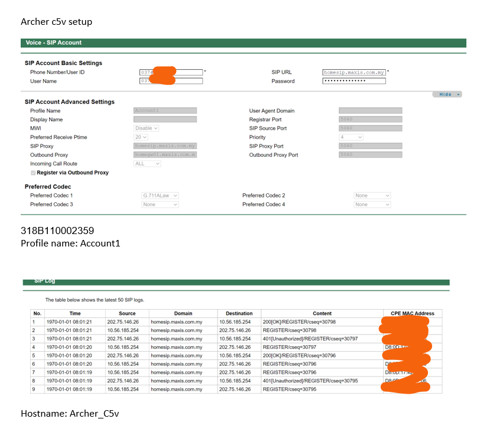The image size is (493, 448).
Task: Open the MWI Disable dropdown
Action: (x=147, y=128)
